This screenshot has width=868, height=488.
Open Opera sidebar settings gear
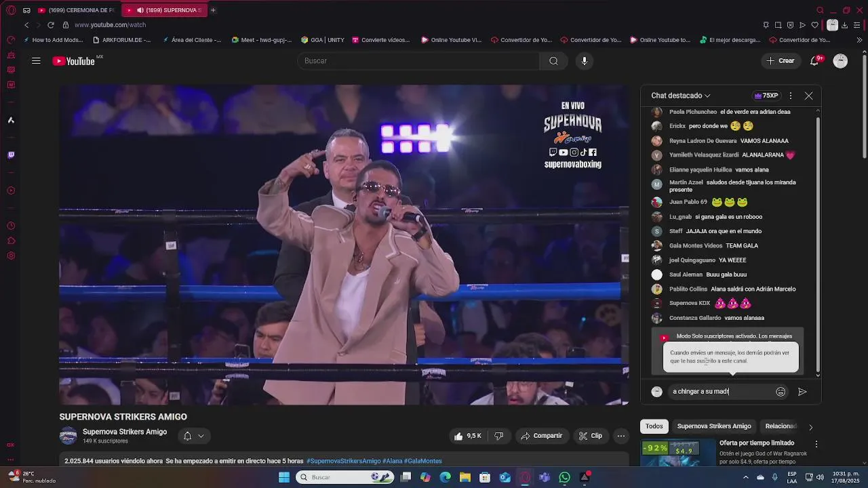pos(11,256)
